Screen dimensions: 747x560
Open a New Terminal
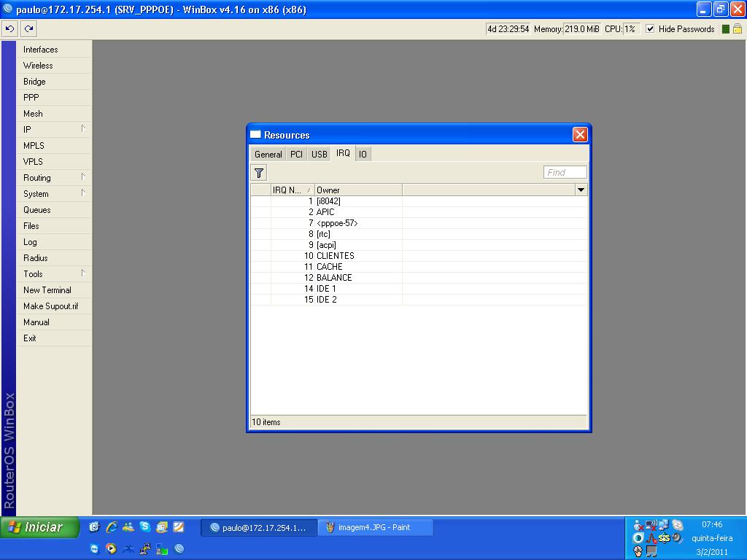(x=53, y=290)
